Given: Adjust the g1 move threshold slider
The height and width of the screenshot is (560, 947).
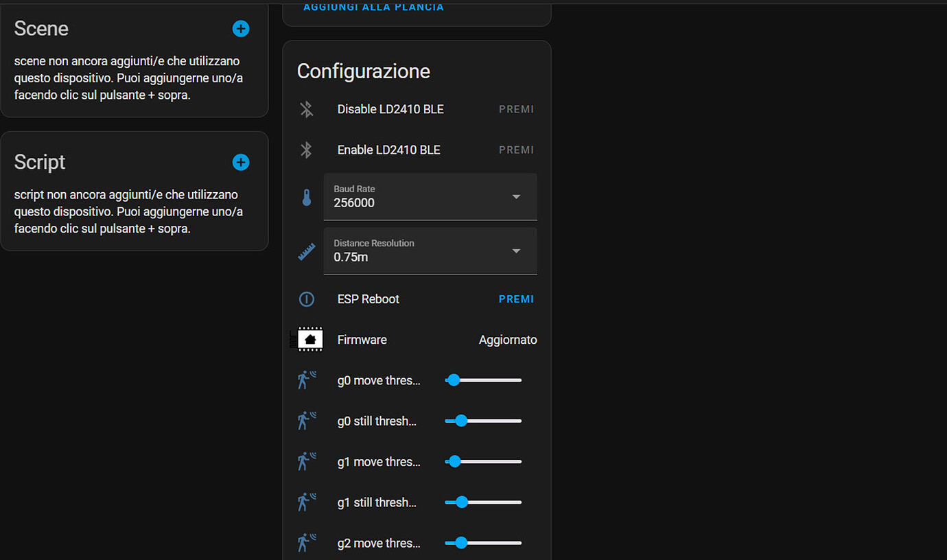Looking at the screenshot, I should point(483,462).
